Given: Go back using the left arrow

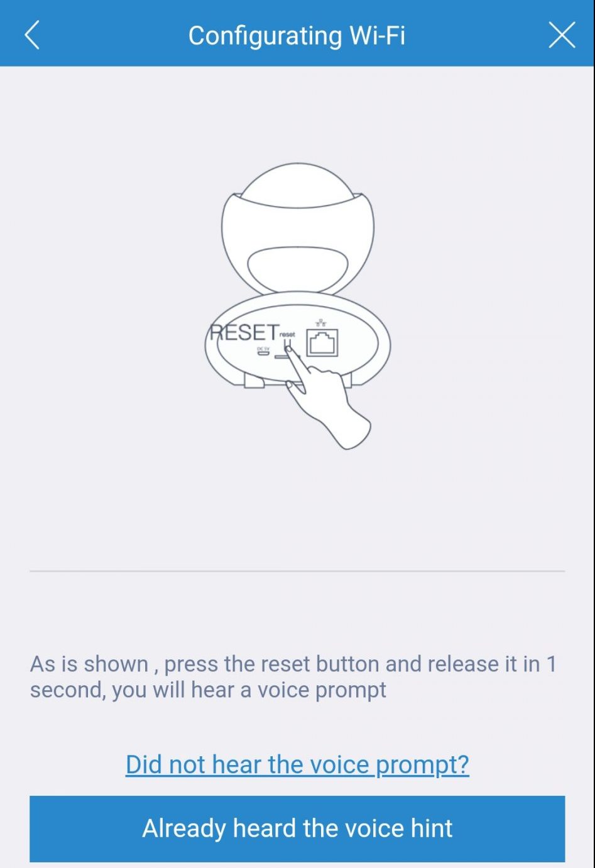Looking at the screenshot, I should click(32, 35).
